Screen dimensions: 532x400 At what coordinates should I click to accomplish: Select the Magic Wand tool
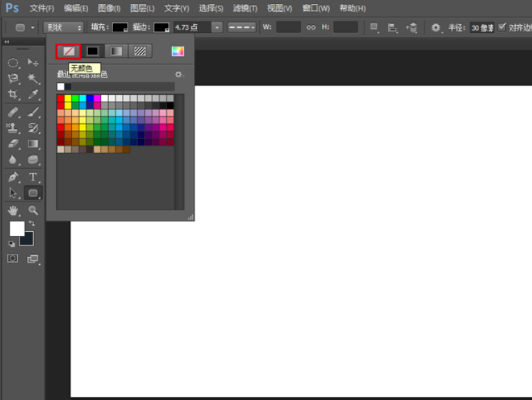click(33, 79)
